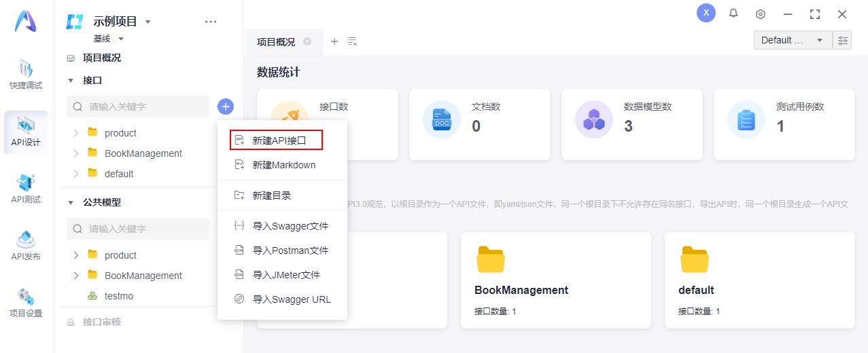Expand BookManagement folder under 接口
Screen dimensions: 868x353
tap(75, 153)
